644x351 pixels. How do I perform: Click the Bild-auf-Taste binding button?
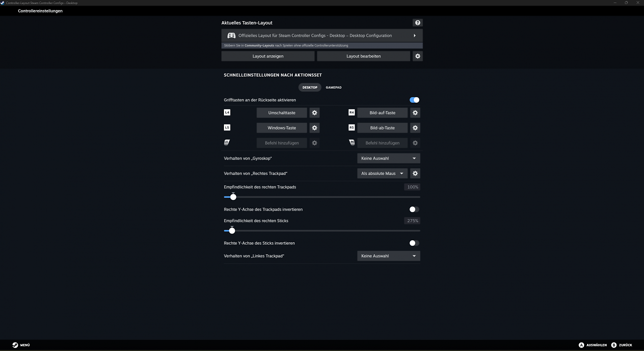click(x=382, y=113)
